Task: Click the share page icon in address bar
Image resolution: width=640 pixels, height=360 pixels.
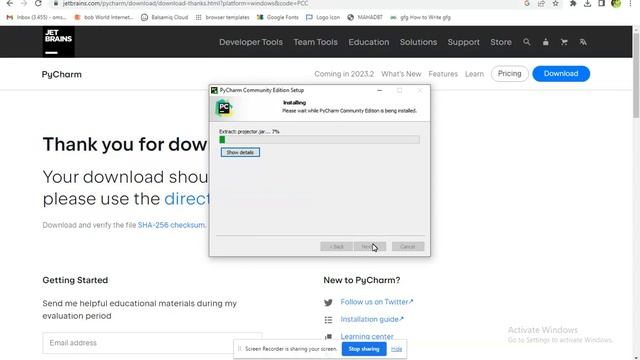Action: 541,3
